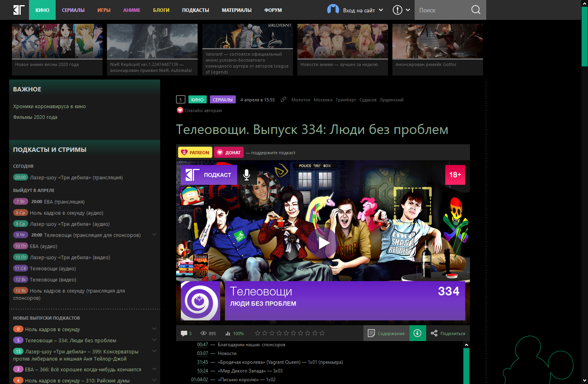Click the views eye icon
This screenshot has width=588, height=384.
[204, 333]
